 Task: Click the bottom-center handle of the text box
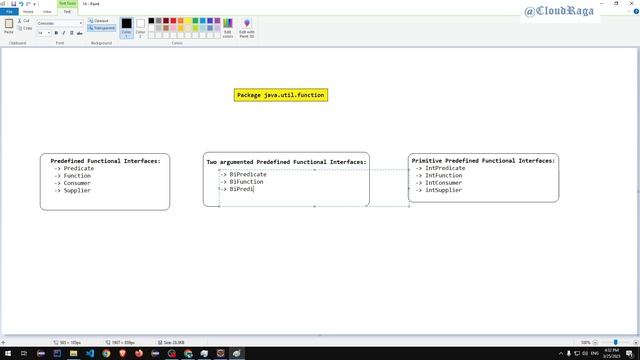click(x=314, y=207)
